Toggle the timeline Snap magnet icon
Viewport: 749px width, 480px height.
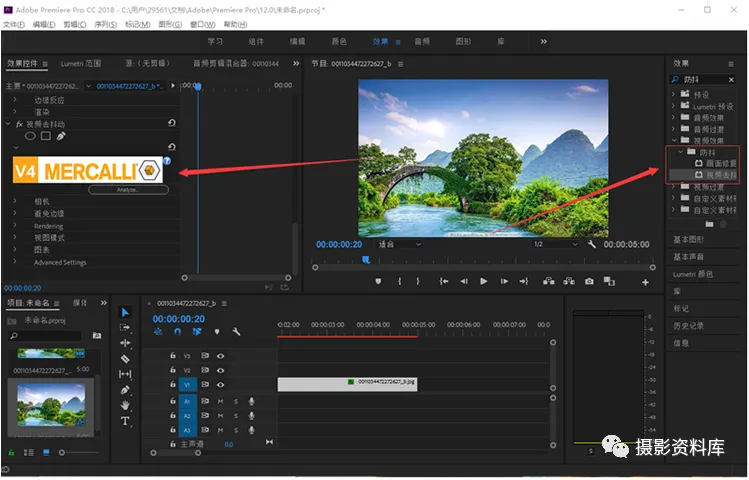177,331
